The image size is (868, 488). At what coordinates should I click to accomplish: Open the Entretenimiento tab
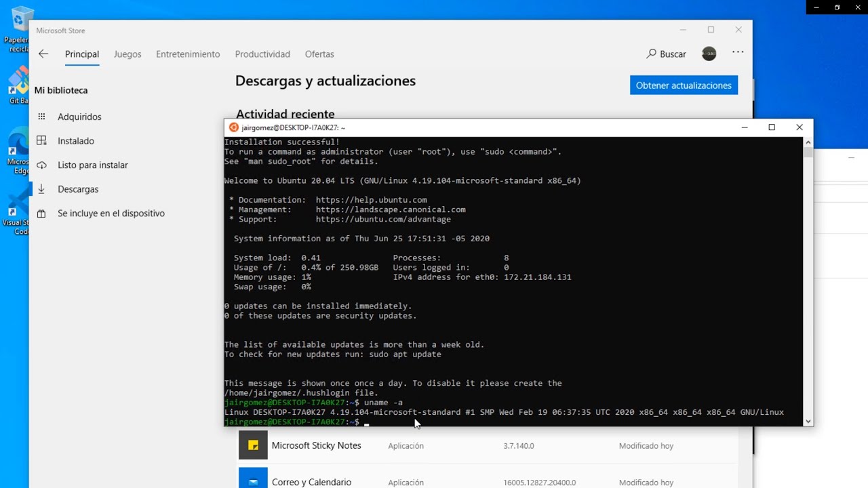[x=188, y=54]
